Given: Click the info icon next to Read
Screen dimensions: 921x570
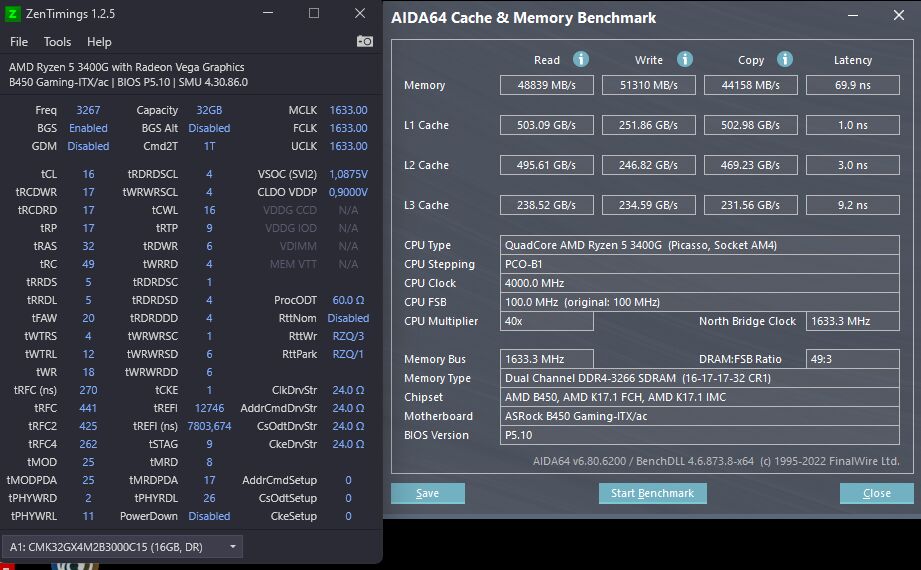Looking at the screenshot, I should 581,60.
